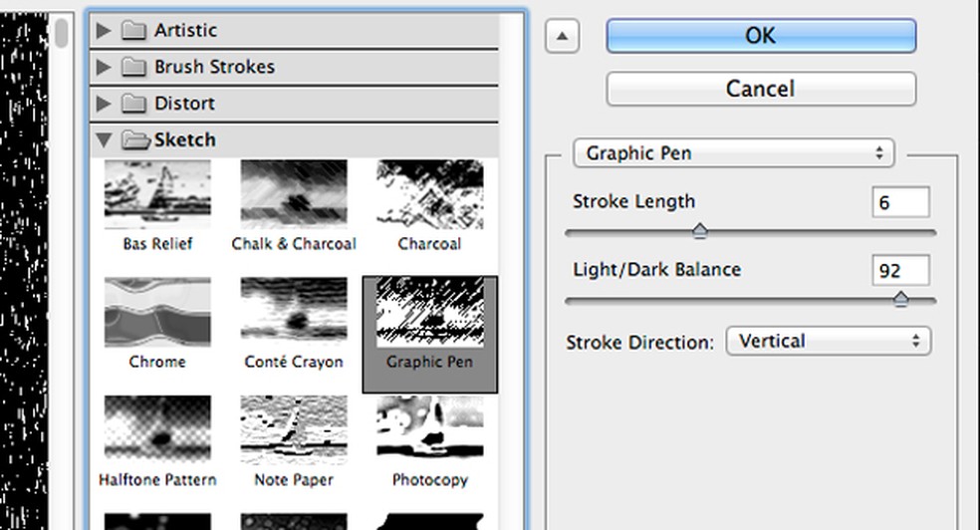
Task: Pick the Photocopy filter thumbnail
Action: (429, 430)
